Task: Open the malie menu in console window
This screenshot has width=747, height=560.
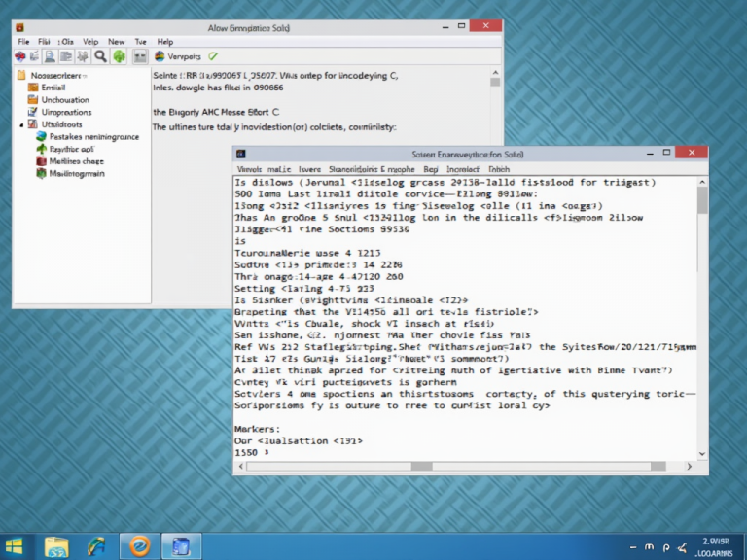Action: click(279, 169)
